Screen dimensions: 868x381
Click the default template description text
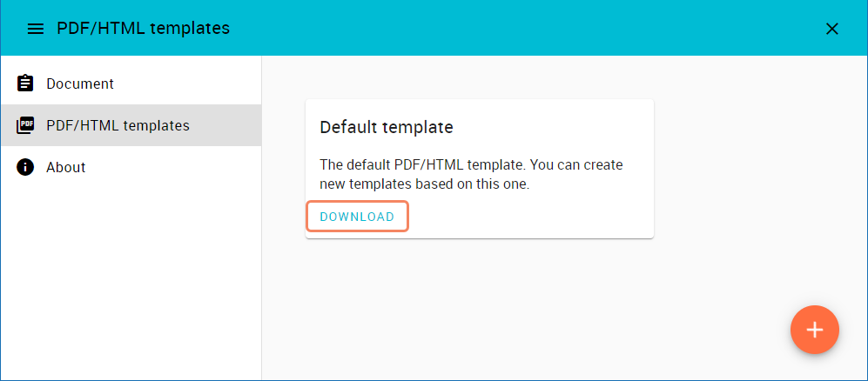coord(471,174)
